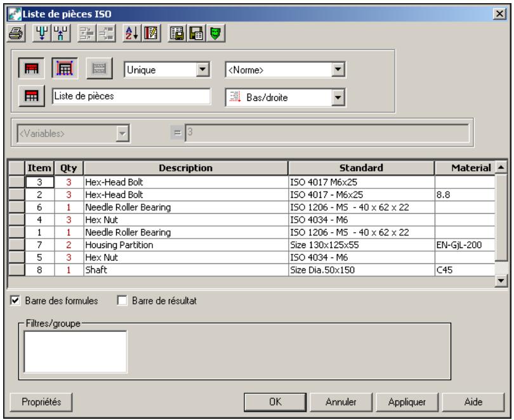Click the red title bar icon beside Liste de pièces
The width and height of the screenshot is (514, 420).
(x=32, y=96)
